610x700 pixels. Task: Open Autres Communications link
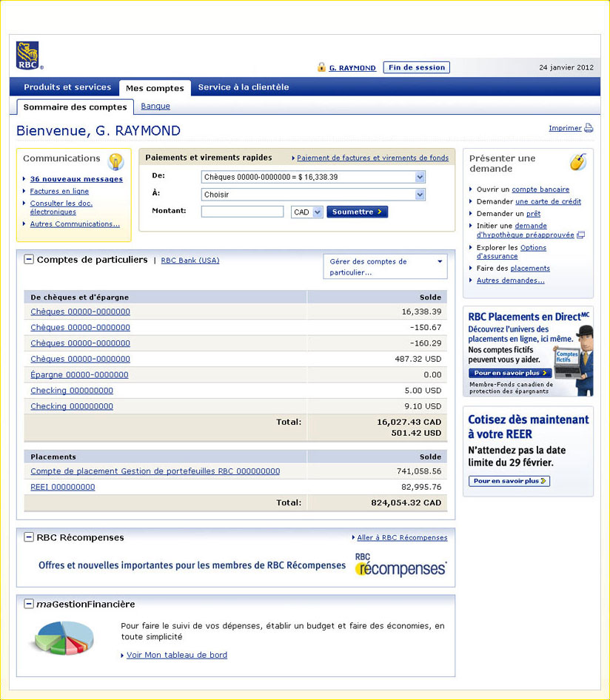(75, 223)
